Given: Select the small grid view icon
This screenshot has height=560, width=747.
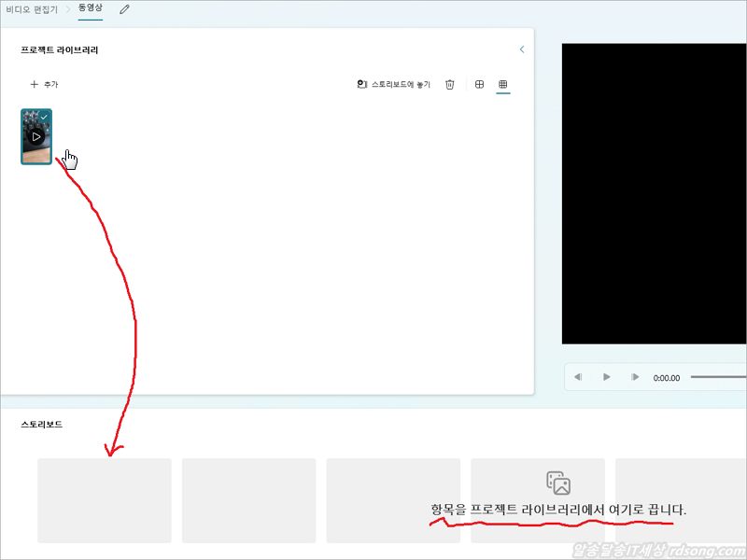Looking at the screenshot, I should click(502, 85).
